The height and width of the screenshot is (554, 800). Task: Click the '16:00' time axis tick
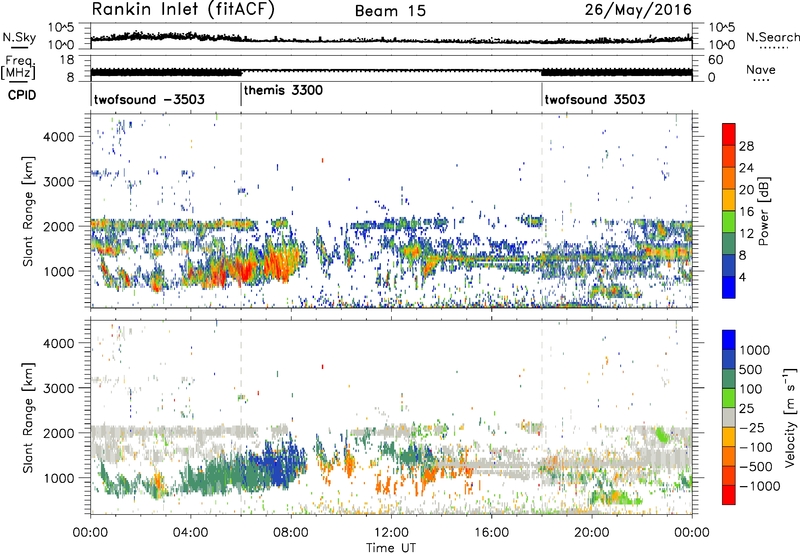pyautogui.click(x=491, y=533)
